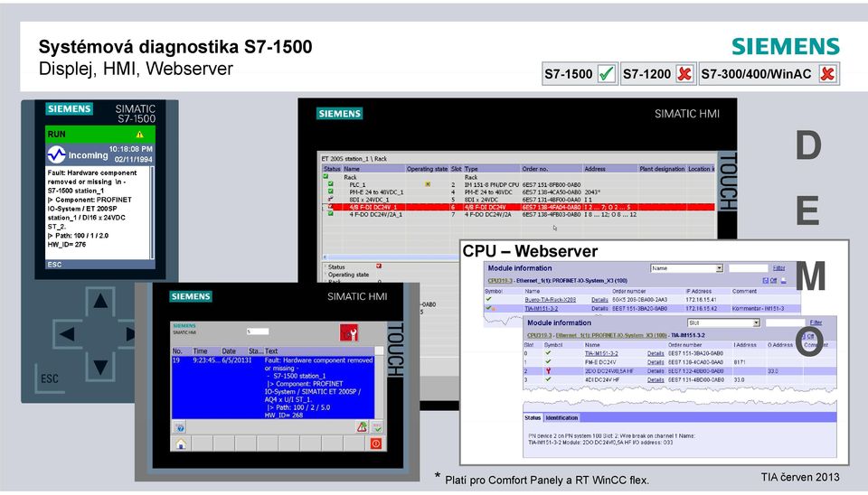Click the red power icon on small HMI
Viewport: 868px width, 495px height.
click(x=376, y=444)
